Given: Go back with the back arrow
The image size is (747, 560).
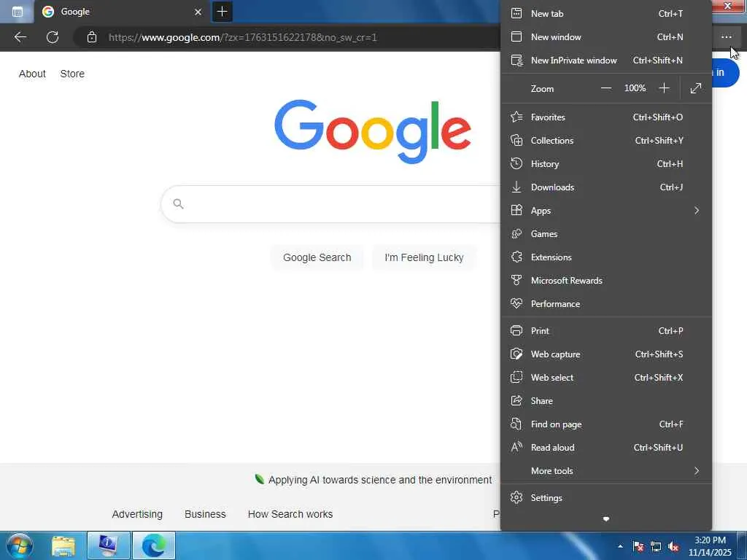Looking at the screenshot, I should [x=20, y=37].
